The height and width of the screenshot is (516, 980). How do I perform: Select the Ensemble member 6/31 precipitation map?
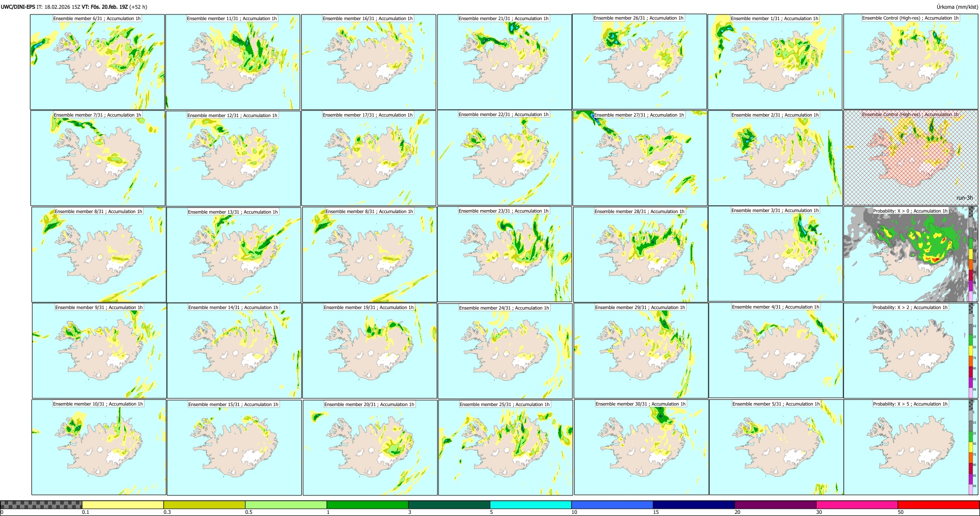pos(97,62)
